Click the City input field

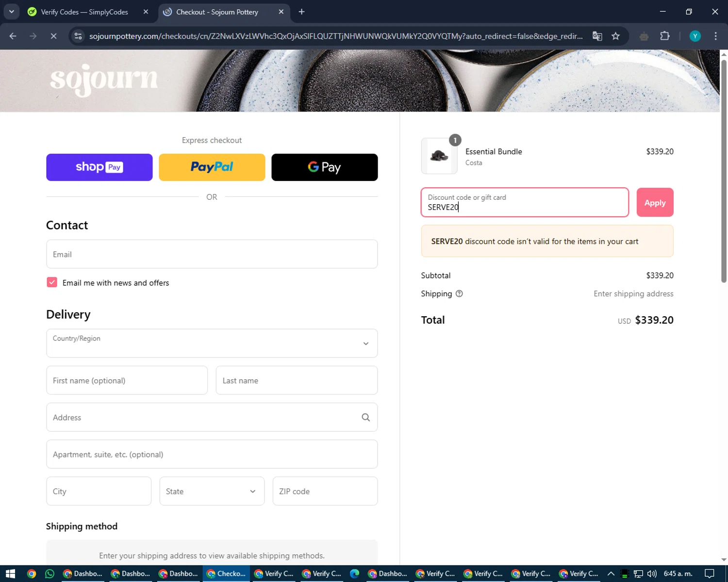click(x=99, y=491)
